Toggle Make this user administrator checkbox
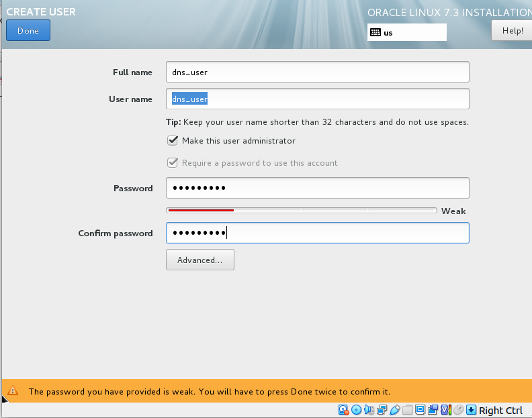This screenshot has width=532, height=418. pos(173,140)
